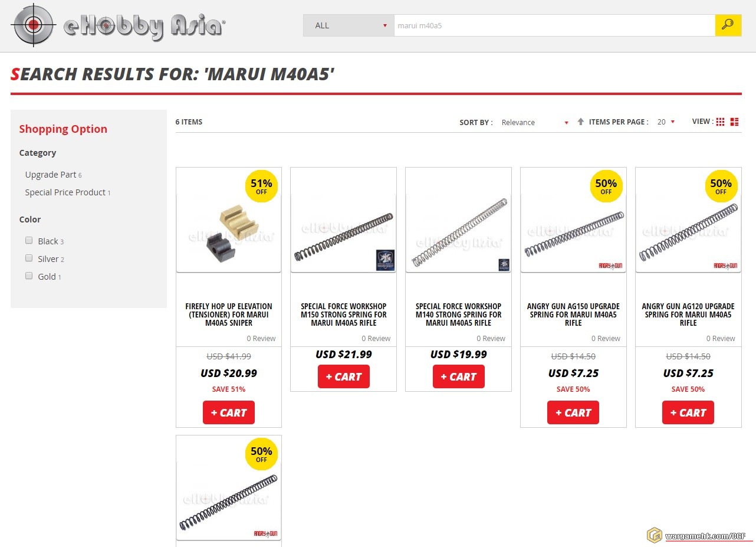Viewport: 756px width, 547px height.
Task: Expand the Items Per Page dropdown
Action: [x=666, y=122]
